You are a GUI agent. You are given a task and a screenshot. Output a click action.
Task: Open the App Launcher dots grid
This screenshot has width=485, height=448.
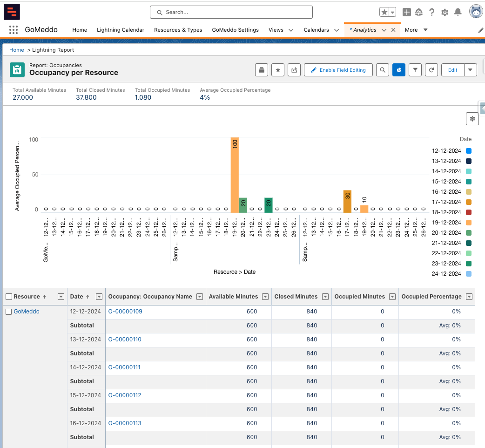(x=13, y=30)
